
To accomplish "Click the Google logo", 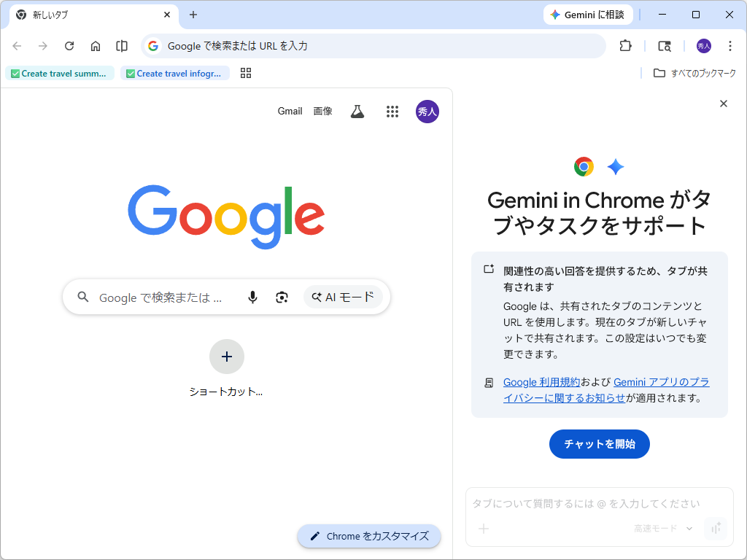I will 226,217.
